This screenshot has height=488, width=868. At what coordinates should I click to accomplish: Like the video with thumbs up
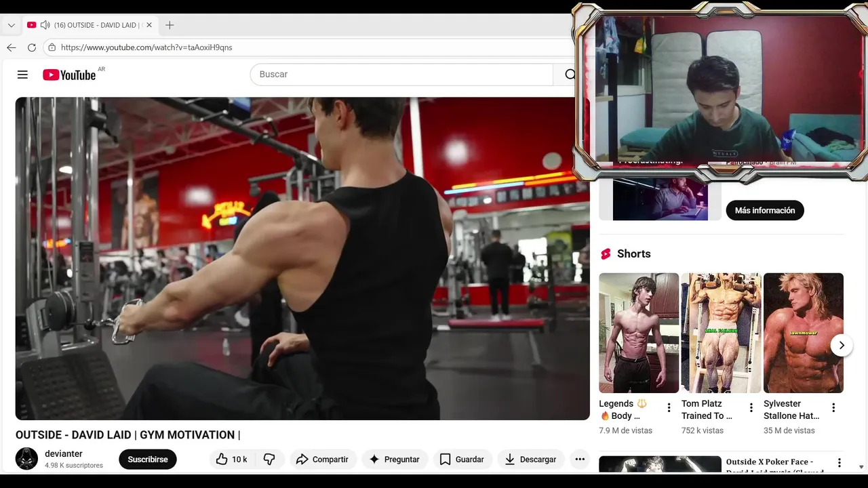[231, 459]
